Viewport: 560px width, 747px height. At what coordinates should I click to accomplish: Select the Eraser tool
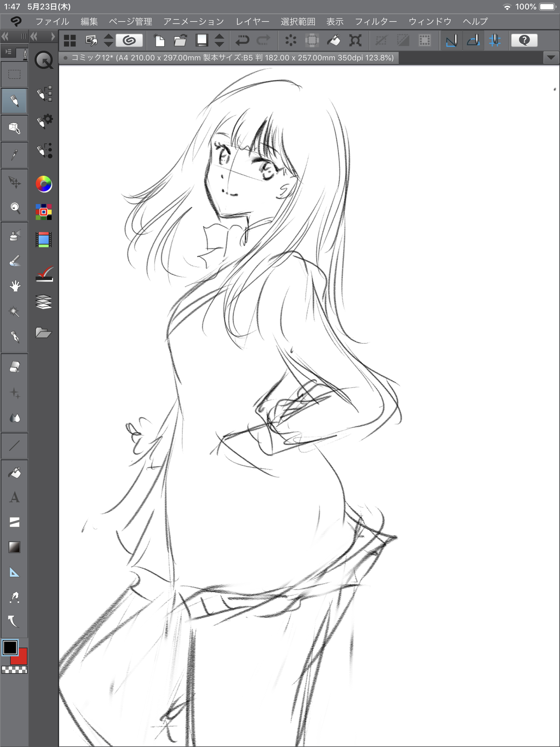point(14,367)
